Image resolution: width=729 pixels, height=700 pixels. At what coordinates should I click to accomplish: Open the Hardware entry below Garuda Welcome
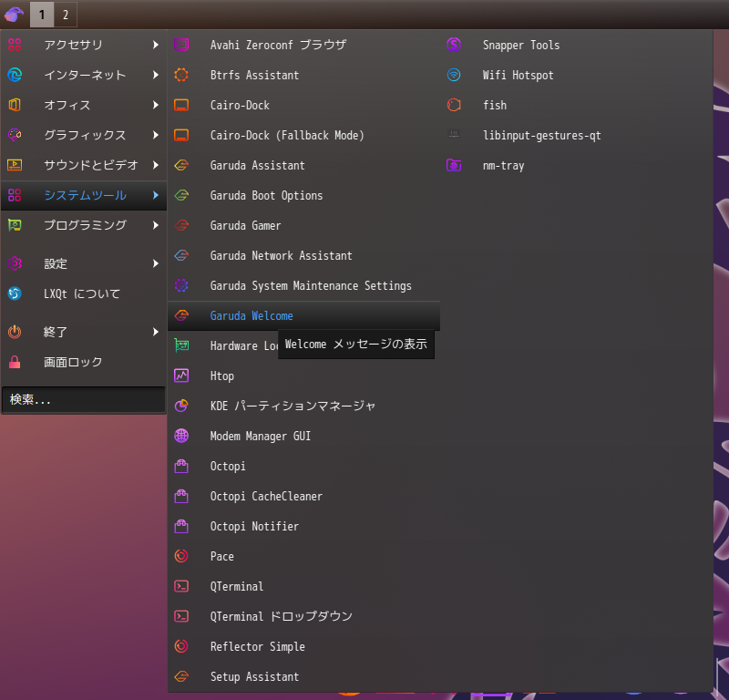click(x=223, y=345)
